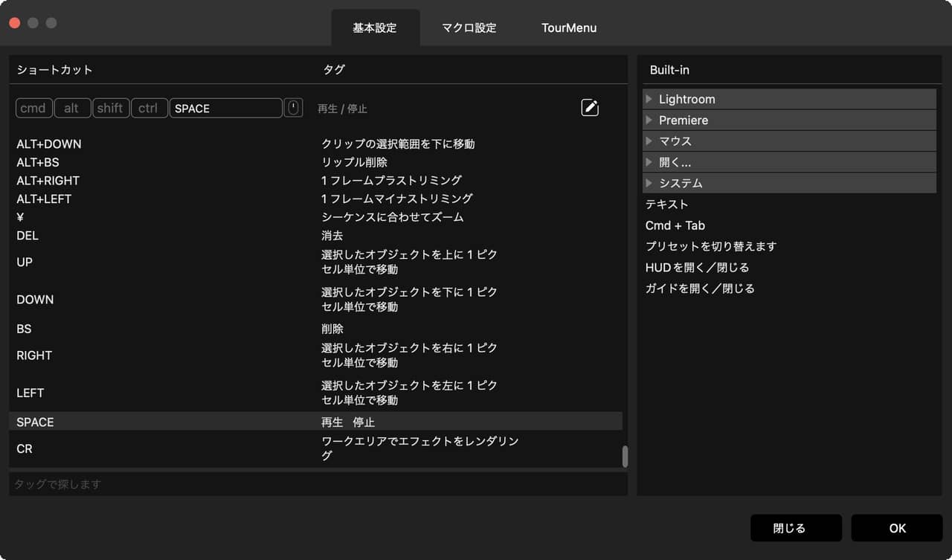Click the shortcut list vertical scrollbar
Screen dimensions: 952x560
point(625,457)
